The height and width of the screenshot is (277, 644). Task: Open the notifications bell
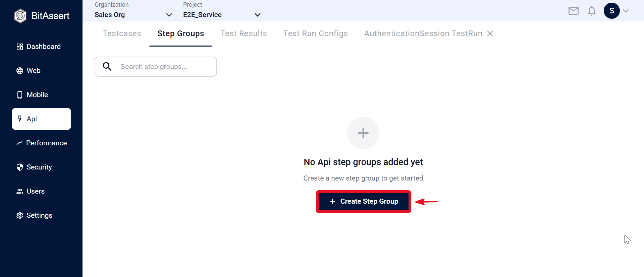pos(592,11)
